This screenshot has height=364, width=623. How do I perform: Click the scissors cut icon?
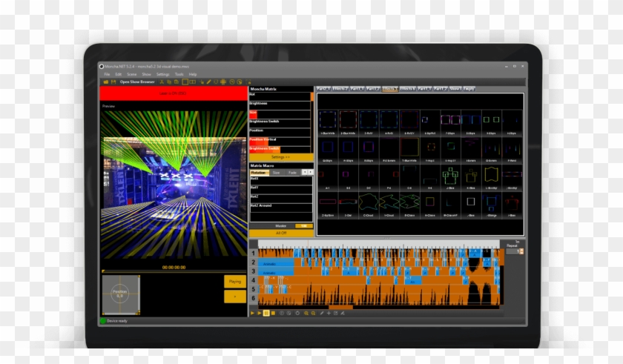click(x=162, y=82)
